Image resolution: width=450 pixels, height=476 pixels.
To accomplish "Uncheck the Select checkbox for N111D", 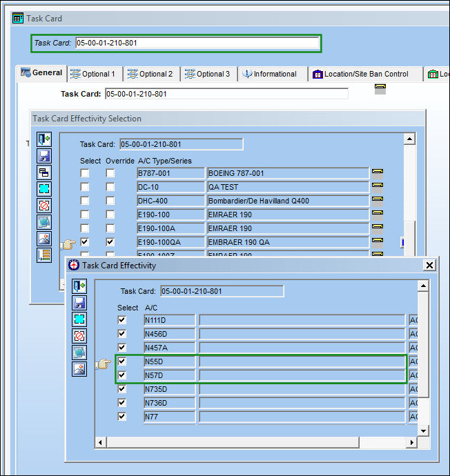I will coord(121,319).
